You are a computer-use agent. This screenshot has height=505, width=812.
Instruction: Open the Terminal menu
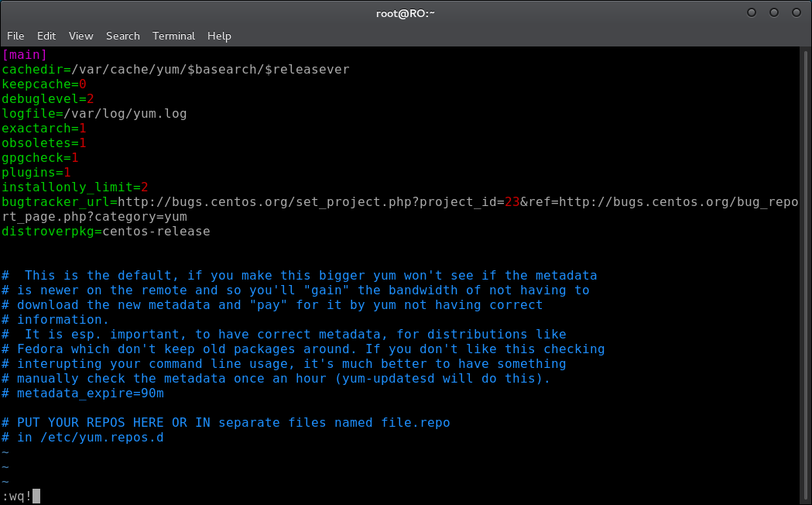(173, 36)
